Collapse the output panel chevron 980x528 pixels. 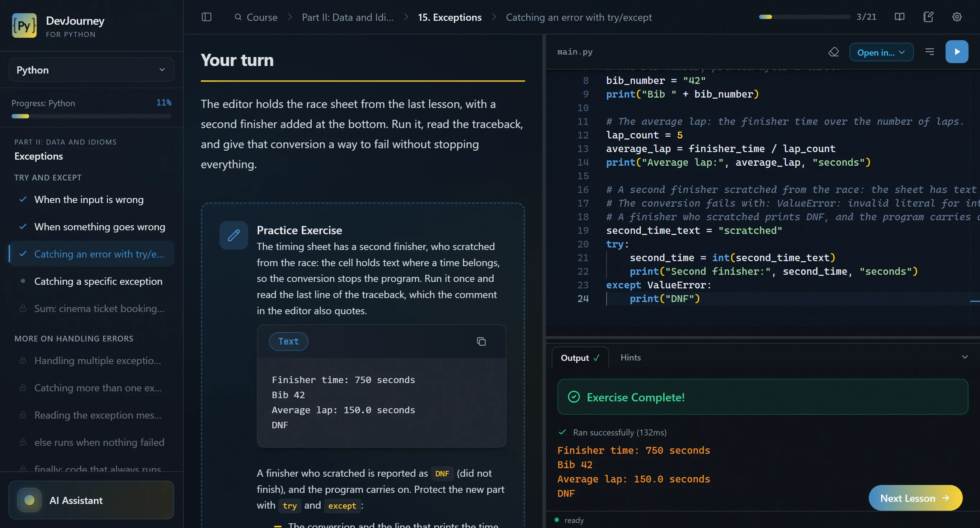click(965, 357)
